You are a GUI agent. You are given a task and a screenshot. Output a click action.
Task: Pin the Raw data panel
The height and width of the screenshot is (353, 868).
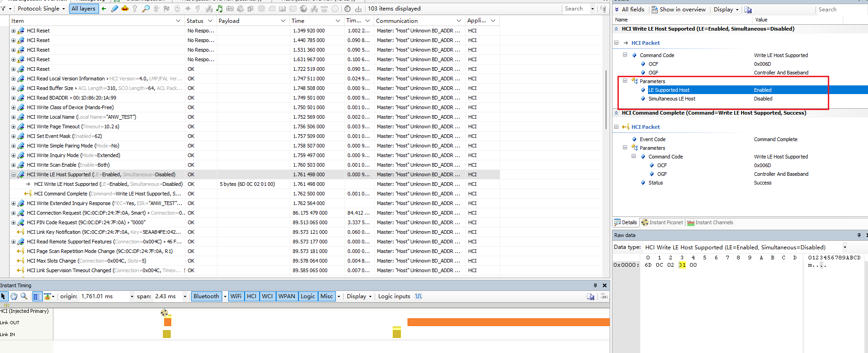pos(859,235)
